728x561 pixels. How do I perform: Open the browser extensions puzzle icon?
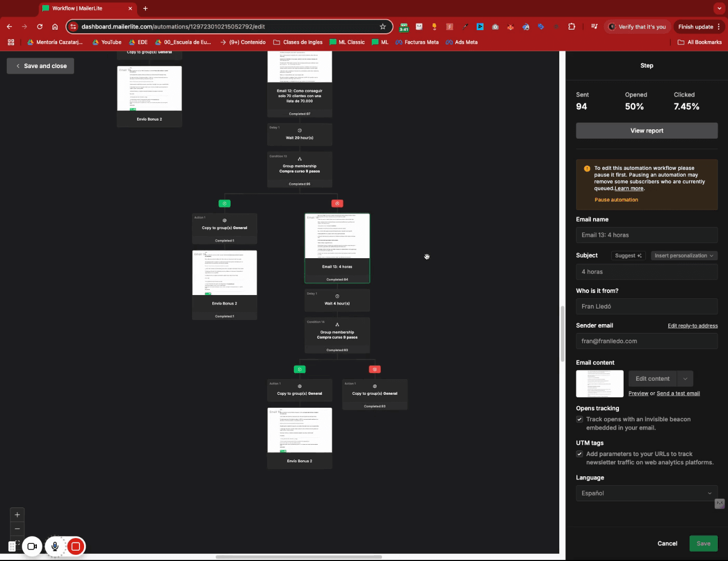[572, 26]
